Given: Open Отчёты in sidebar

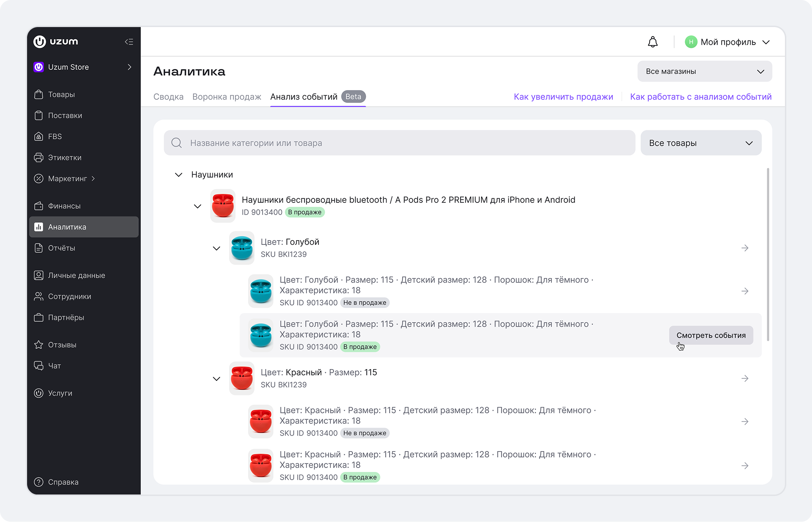Looking at the screenshot, I should point(84,248).
